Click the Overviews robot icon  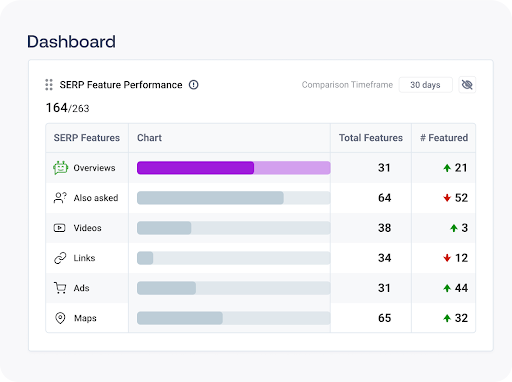click(60, 168)
